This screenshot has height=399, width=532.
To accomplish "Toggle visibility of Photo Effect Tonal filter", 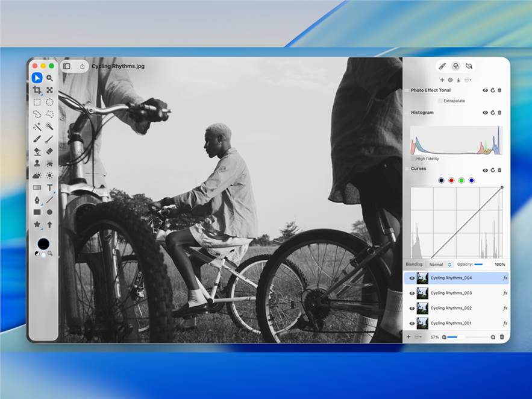I will pos(485,90).
